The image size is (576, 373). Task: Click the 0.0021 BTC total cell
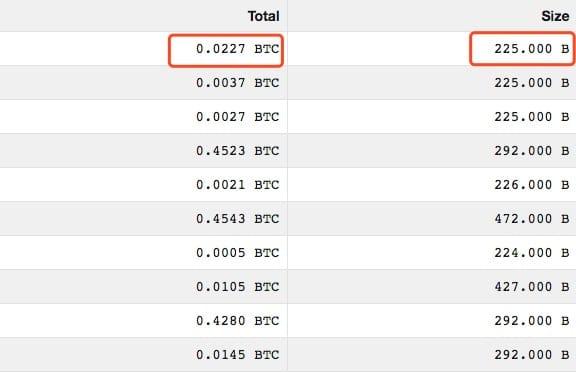coord(238,185)
